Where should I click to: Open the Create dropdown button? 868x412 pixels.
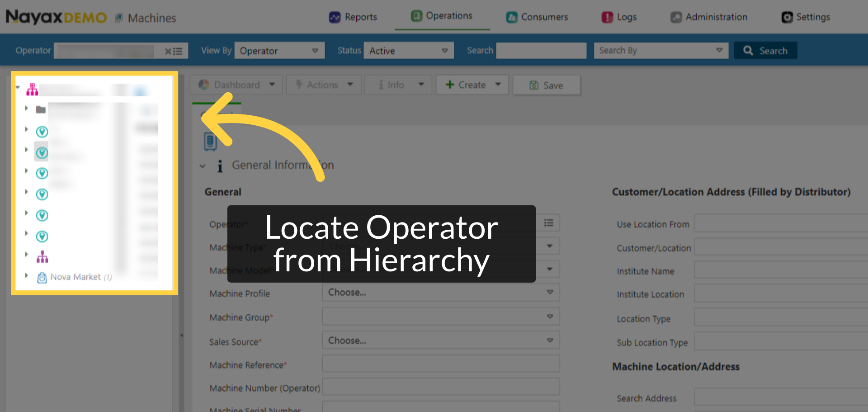click(472, 85)
